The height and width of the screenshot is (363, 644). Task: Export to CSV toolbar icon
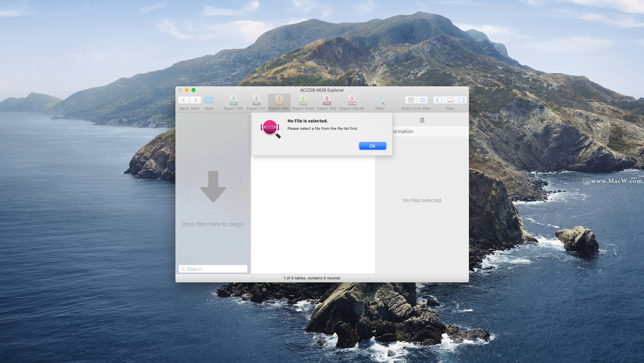click(233, 100)
